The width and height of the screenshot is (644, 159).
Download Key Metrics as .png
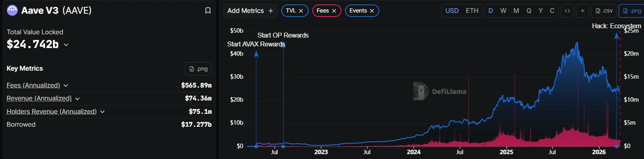(x=198, y=69)
